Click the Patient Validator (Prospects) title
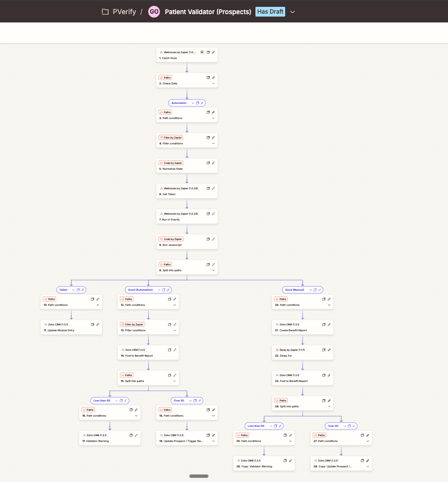 (208, 12)
